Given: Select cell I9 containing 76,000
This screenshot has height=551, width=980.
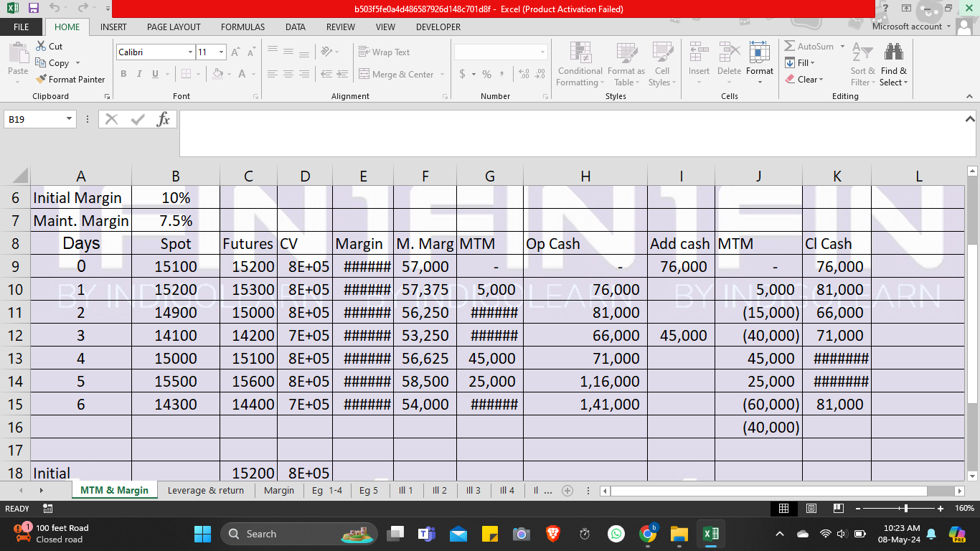Looking at the screenshot, I should 681,267.
